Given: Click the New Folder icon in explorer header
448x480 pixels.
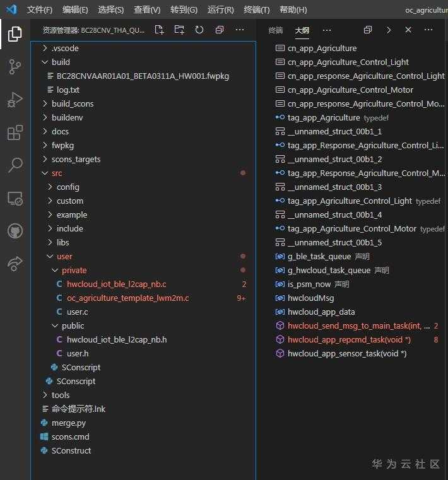Looking at the screenshot, I should click(x=179, y=30).
